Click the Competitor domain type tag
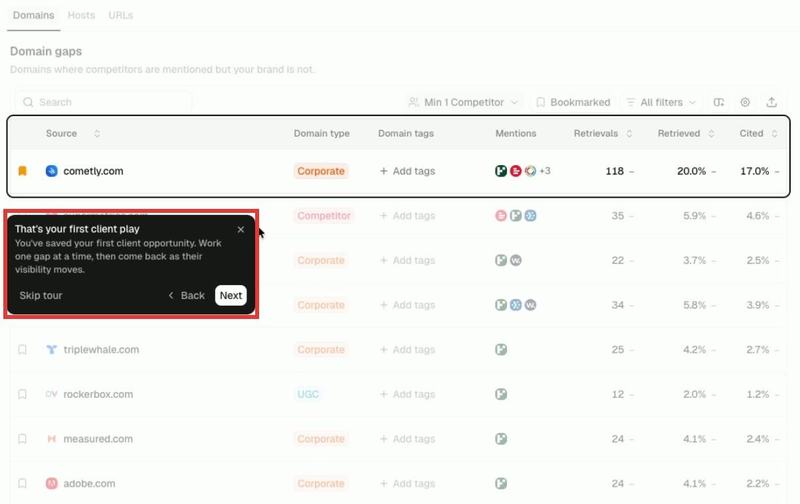This screenshot has width=800, height=504. click(x=323, y=216)
